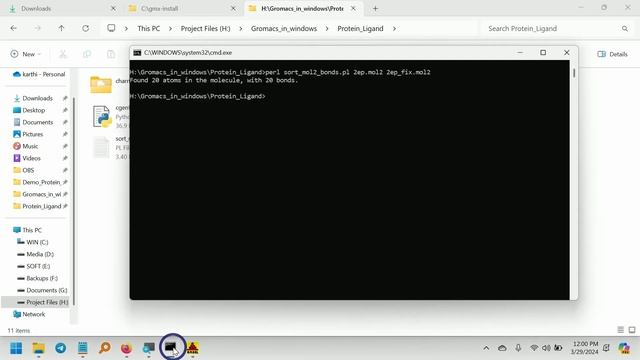The height and width of the screenshot is (360, 640).
Task: Open karthi - Personal OneDrive in sidebar
Action: pyautogui.click(x=39, y=74)
